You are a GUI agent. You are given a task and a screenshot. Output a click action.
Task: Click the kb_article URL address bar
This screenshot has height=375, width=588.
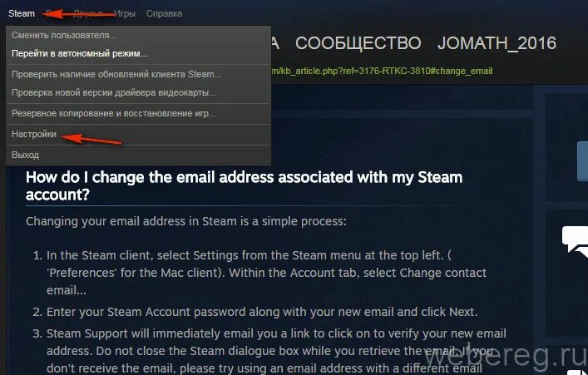tap(382, 72)
